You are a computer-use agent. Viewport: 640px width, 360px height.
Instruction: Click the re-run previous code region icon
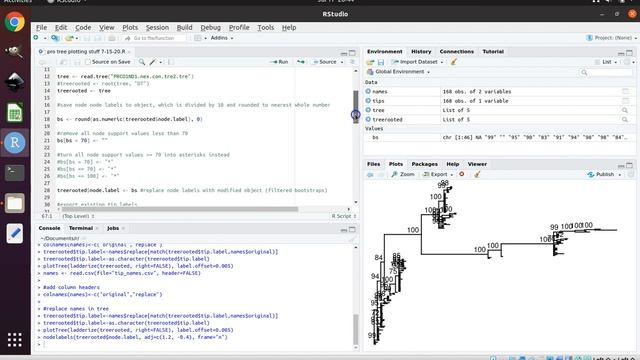click(301, 62)
